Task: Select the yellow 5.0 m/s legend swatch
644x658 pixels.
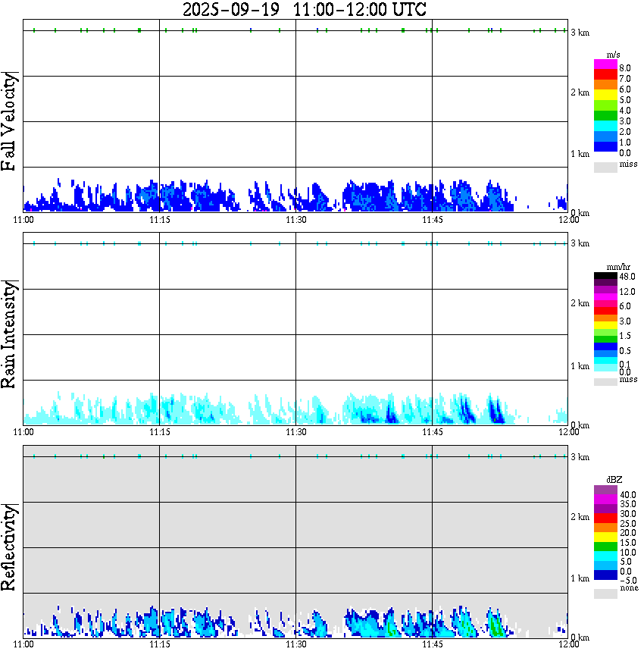Action: [605, 95]
